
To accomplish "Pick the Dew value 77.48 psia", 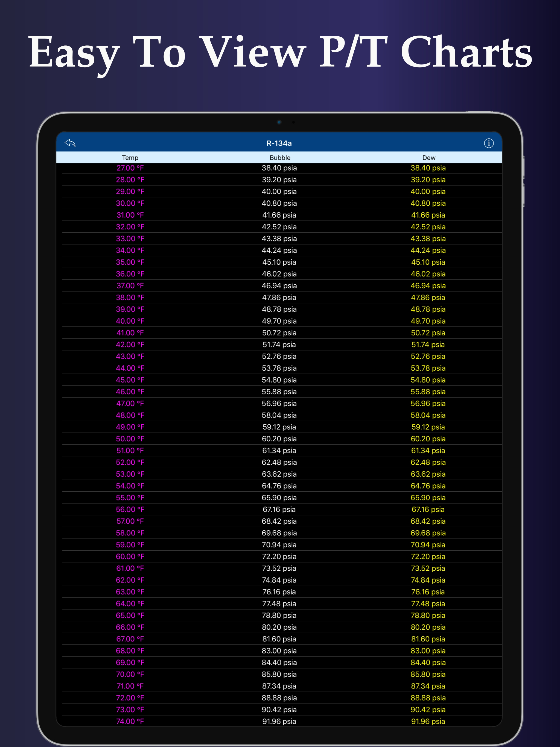I will [x=428, y=603].
